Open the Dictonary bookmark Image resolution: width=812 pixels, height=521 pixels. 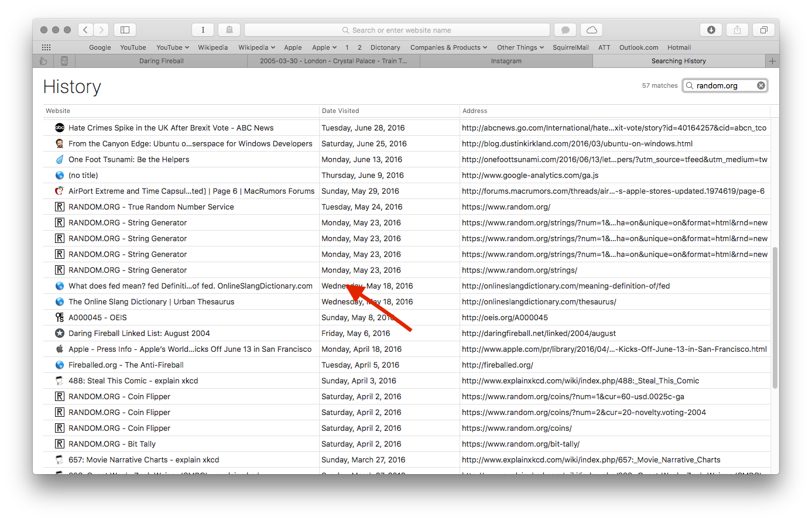385,47
